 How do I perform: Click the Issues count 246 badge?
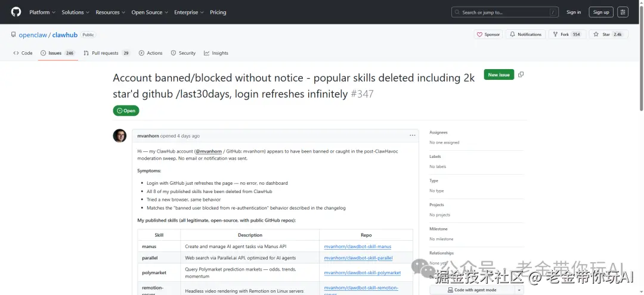coord(69,53)
